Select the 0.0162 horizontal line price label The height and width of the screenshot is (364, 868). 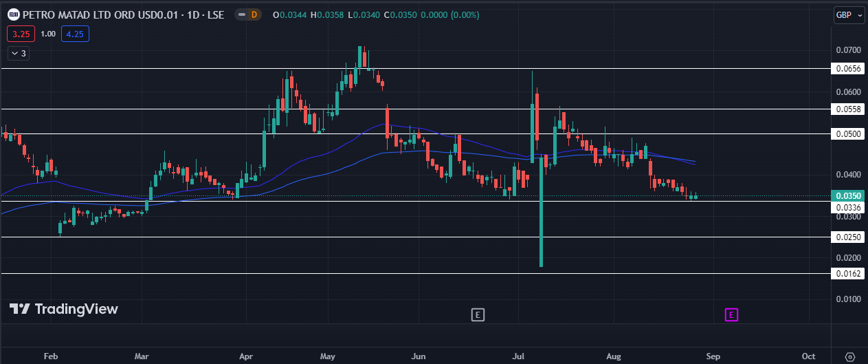point(849,273)
